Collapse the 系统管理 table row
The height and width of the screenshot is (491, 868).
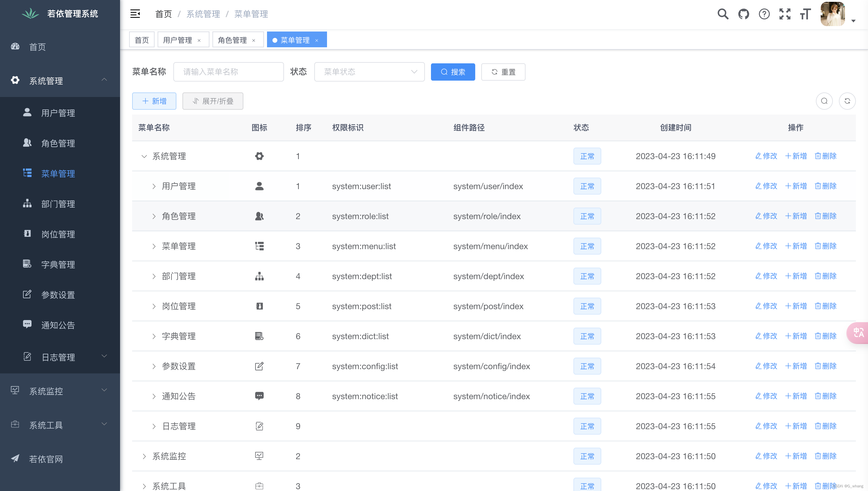(144, 156)
